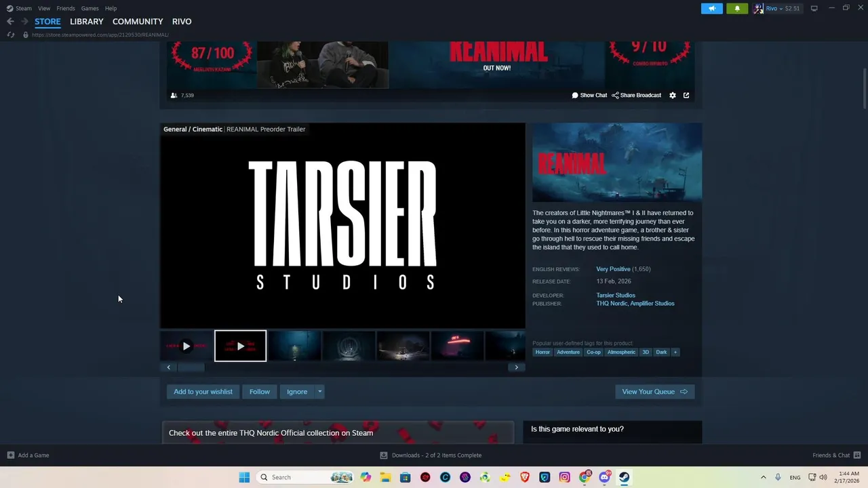Open the green notifications bell
Image resolution: width=868 pixels, height=488 pixels.
[737, 8]
